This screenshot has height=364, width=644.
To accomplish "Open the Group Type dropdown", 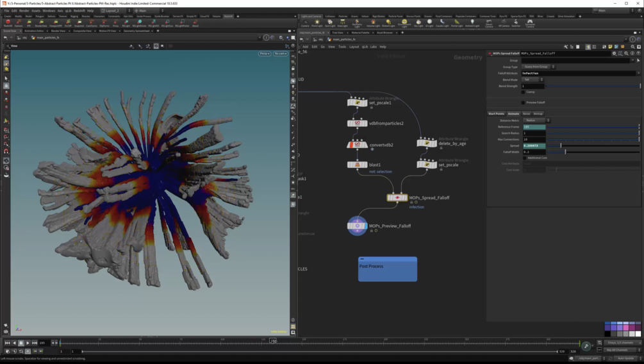I will click(538, 67).
